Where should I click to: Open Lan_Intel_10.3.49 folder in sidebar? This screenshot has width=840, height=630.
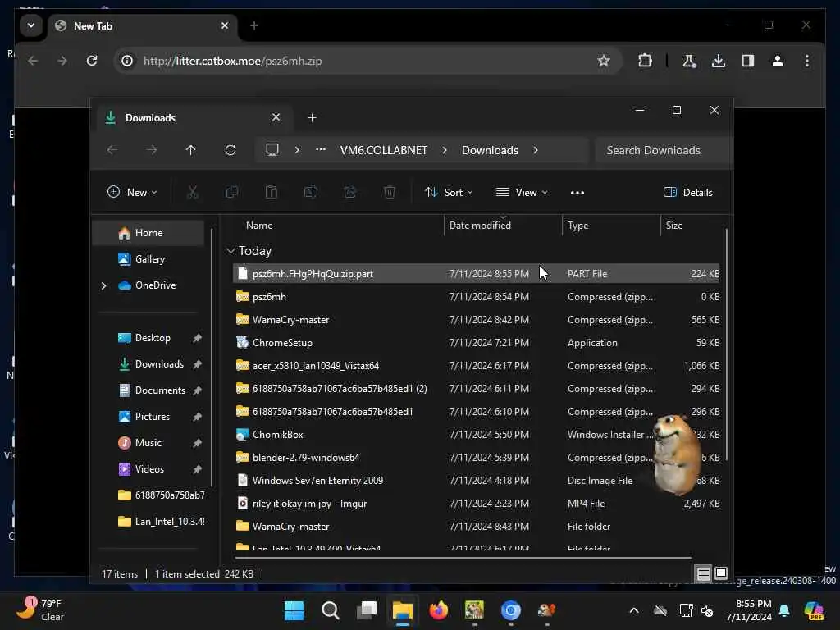(x=161, y=521)
